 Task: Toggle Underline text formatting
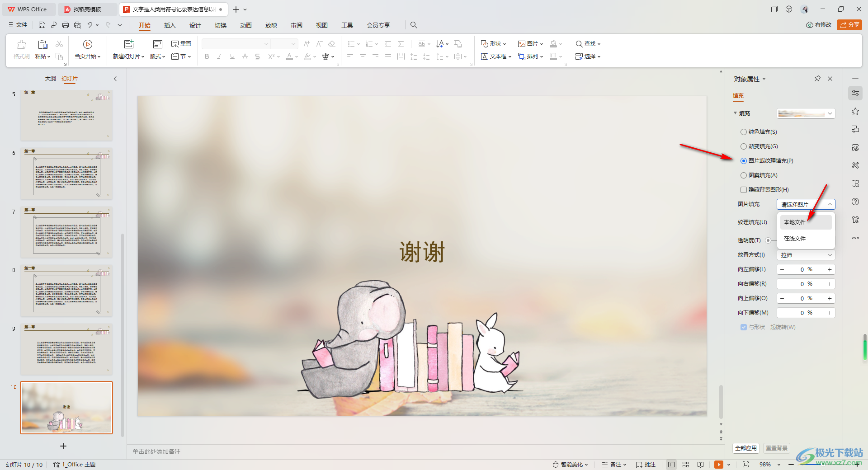(232, 56)
